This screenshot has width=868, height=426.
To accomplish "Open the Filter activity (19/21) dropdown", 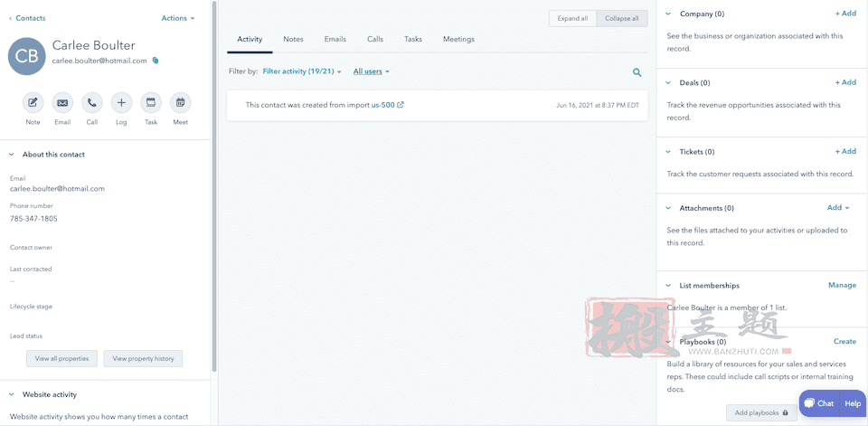I will tap(302, 71).
